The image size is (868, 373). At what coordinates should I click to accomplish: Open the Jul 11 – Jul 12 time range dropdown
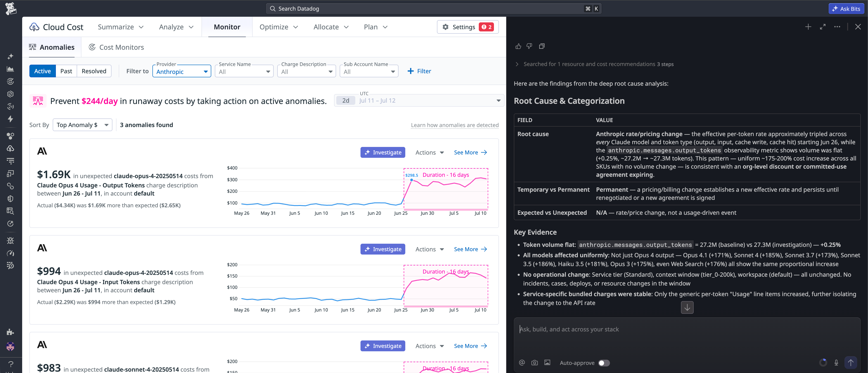pyautogui.click(x=419, y=100)
